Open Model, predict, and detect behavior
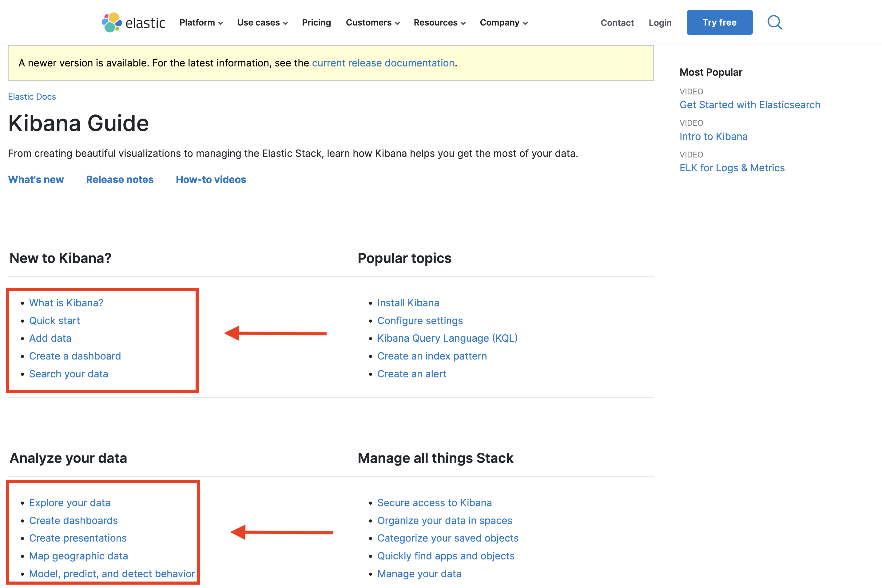The height and width of the screenshot is (588, 882). pyautogui.click(x=112, y=574)
